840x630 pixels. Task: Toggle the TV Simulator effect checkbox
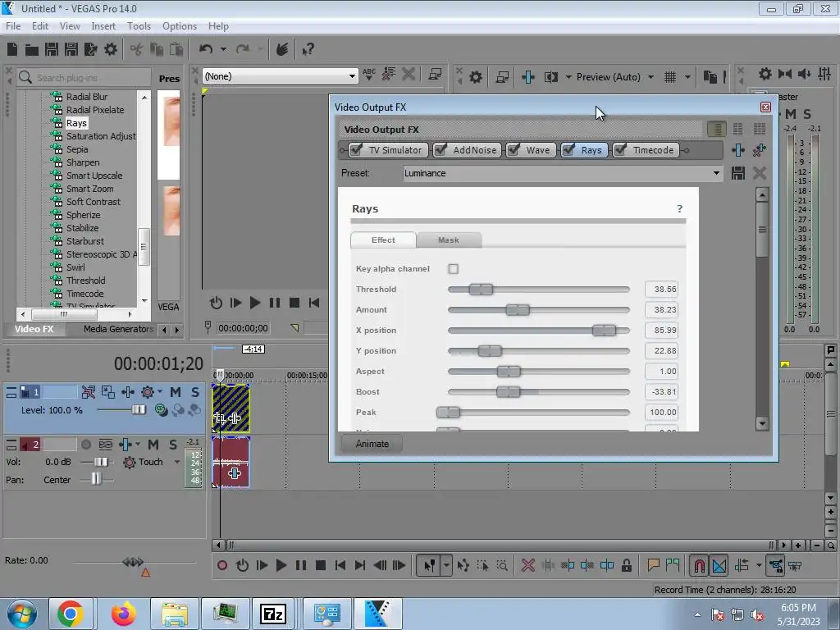point(356,150)
